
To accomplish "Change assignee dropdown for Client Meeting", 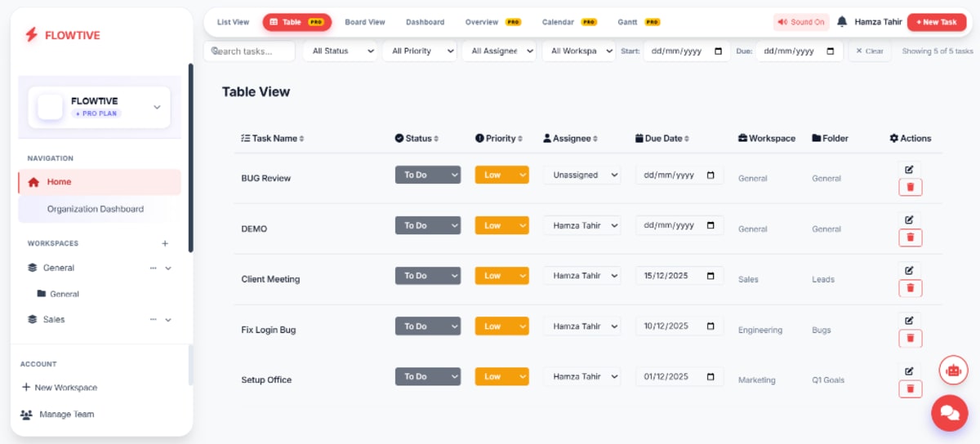I will click(x=582, y=276).
